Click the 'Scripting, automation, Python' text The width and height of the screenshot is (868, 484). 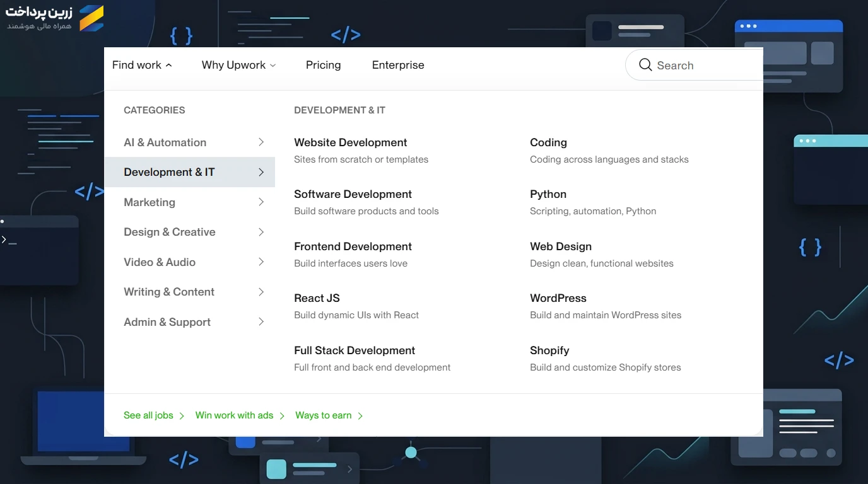(x=593, y=211)
